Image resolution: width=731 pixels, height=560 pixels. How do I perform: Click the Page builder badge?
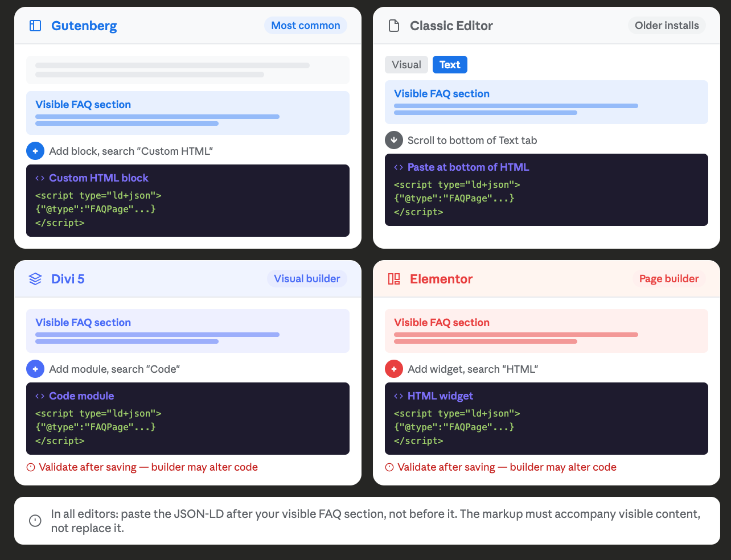669,279
